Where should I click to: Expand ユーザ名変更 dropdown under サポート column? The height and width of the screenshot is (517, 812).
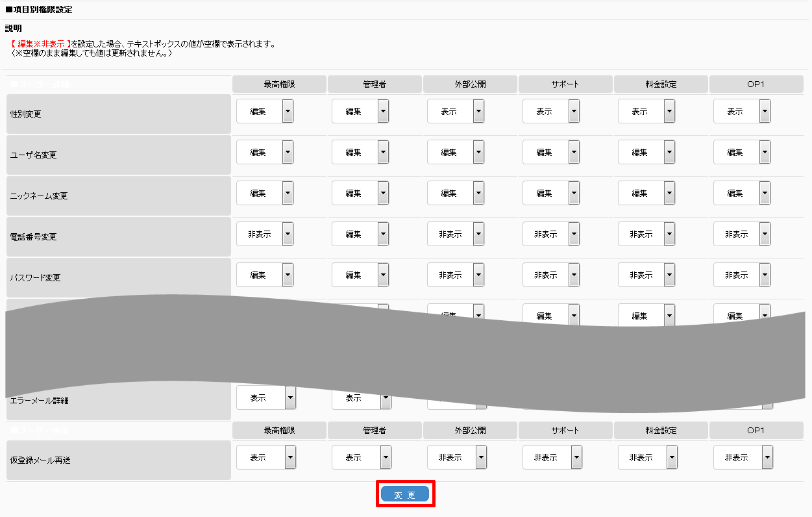(551, 152)
